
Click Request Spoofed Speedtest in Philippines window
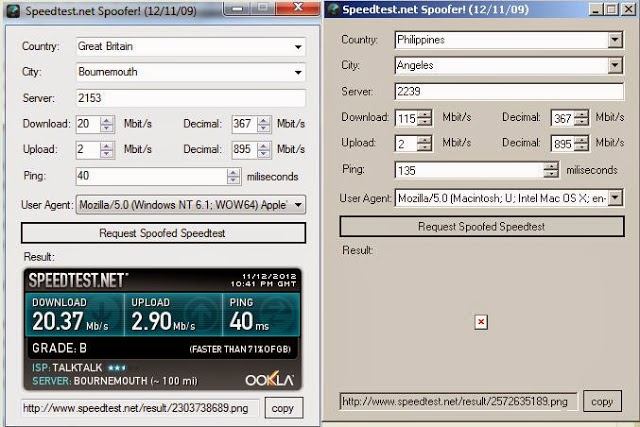(x=482, y=227)
